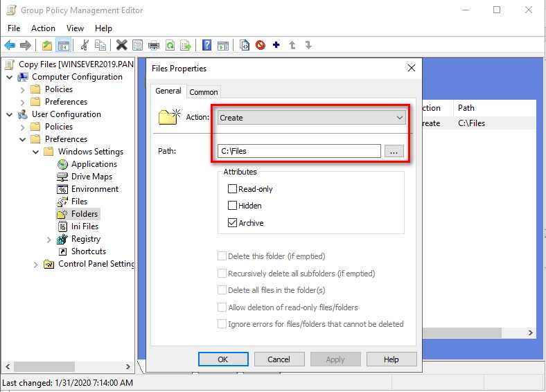Uncheck the Archive attribute checkbox

pyautogui.click(x=232, y=223)
